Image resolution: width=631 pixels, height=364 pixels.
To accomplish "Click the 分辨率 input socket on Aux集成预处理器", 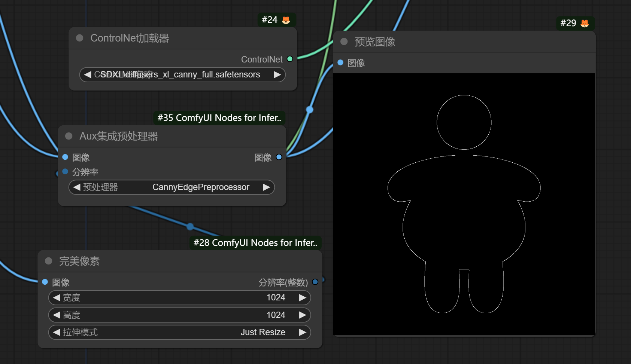I will [65, 171].
